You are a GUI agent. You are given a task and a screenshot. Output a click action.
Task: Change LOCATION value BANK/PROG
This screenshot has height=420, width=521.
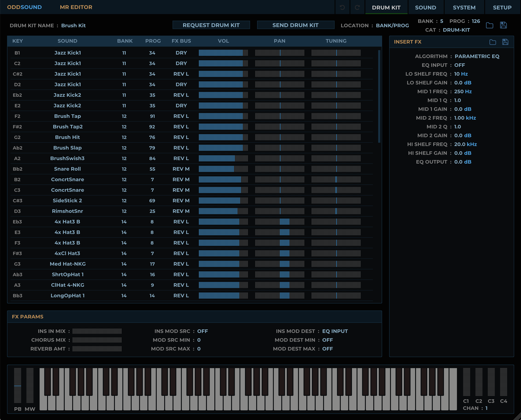pyautogui.click(x=392, y=26)
